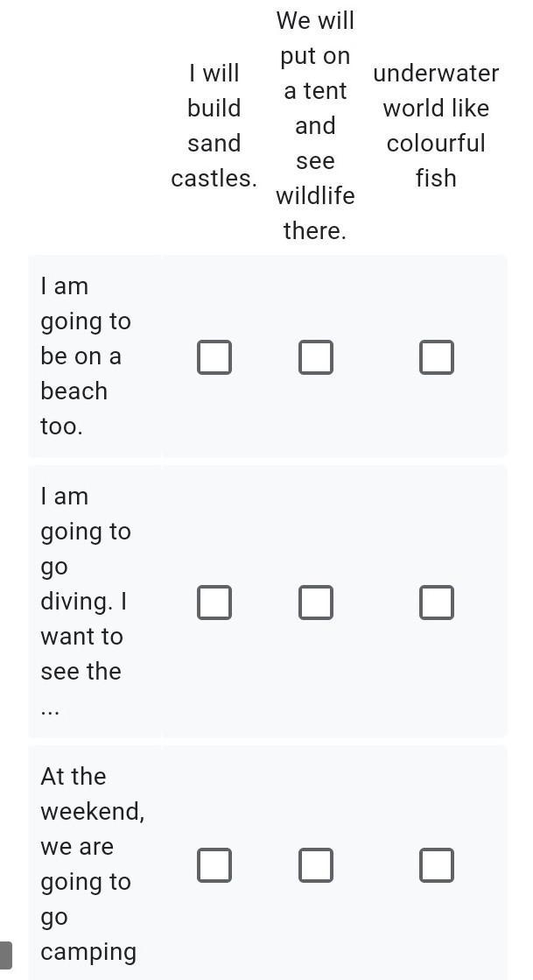Click 'We will put on a tent' column header
Image resolution: width=533 pixels, height=980 pixels.
pos(315,125)
